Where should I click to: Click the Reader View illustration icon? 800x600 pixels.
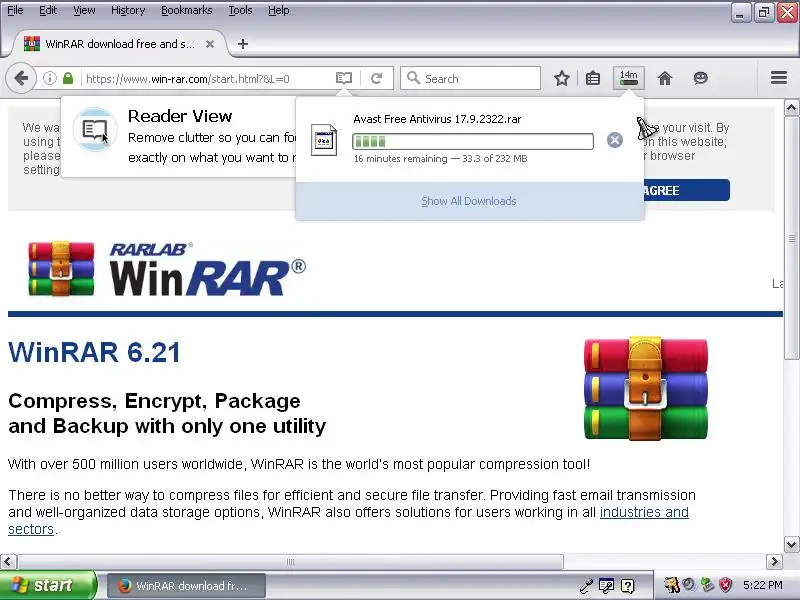[x=95, y=130]
